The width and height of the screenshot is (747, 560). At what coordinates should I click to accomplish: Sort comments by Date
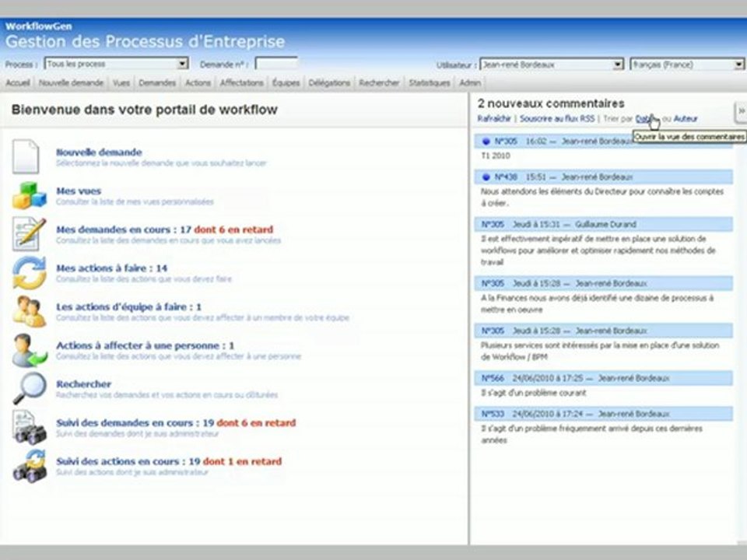tap(644, 118)
